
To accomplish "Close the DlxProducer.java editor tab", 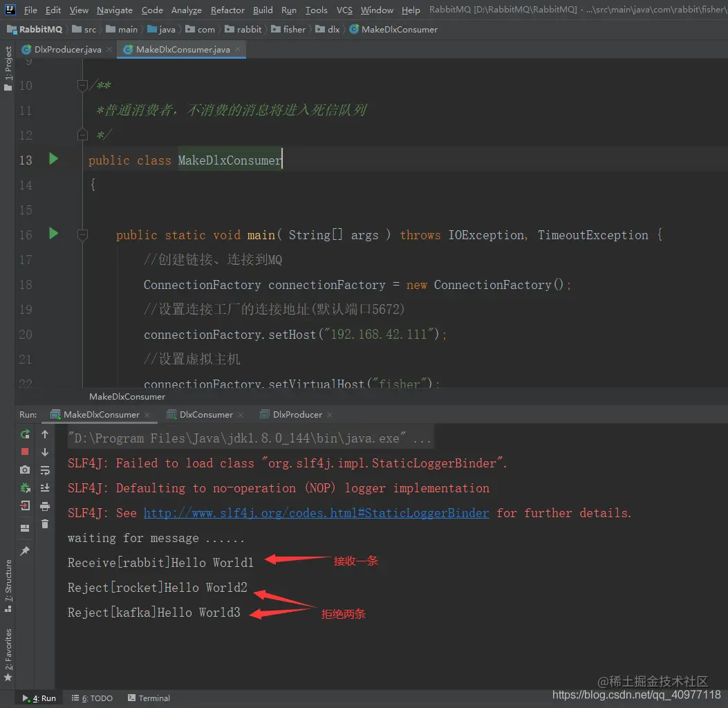I will (109, 49).
